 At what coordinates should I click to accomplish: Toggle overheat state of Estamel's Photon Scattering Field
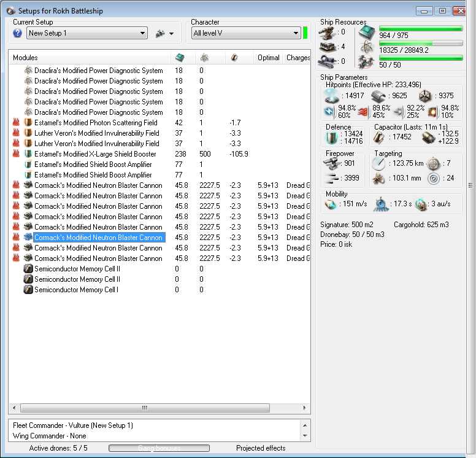tap(16, 122)
